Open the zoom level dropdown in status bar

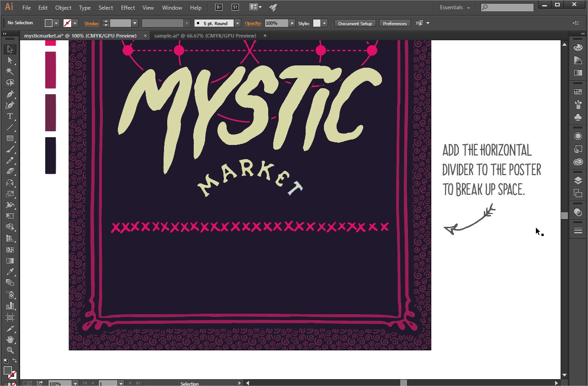tap(75, 383)
